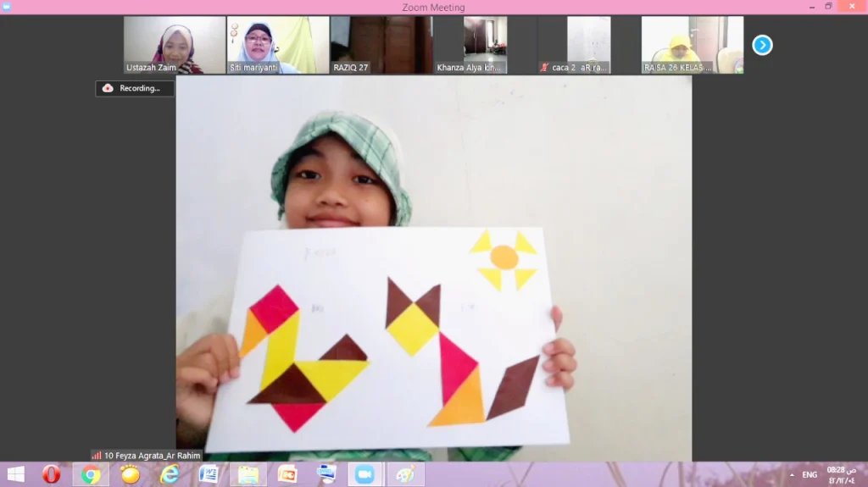Image resolution: width=868 pixels, height=487 pixels.
Task: Minimize the Zoom Meeting window
Action: 811,7
